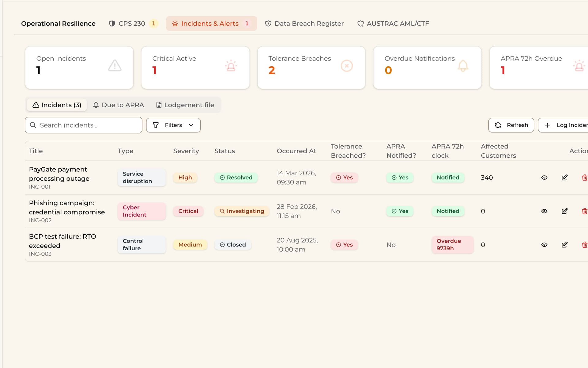This screenshot has height=368, width=588.
Task: Open the Data Breach Register tab
Action: click(x=304, y=24)
